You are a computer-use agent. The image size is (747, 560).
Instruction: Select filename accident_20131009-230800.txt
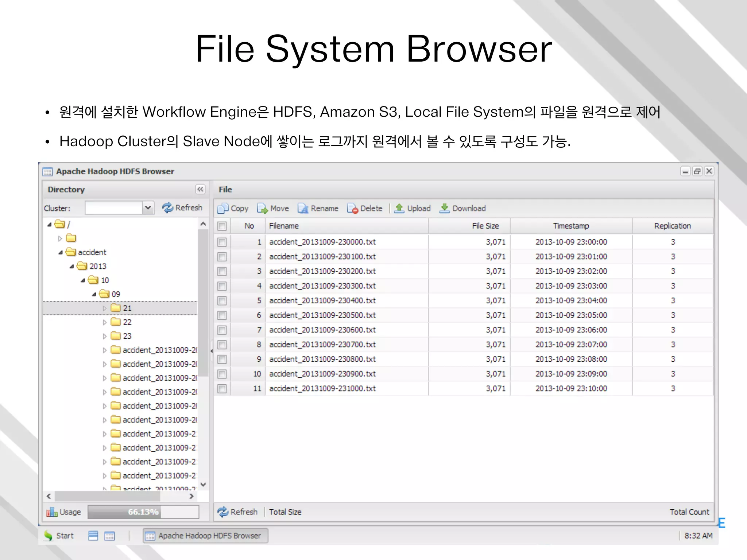tap(322, 359)
